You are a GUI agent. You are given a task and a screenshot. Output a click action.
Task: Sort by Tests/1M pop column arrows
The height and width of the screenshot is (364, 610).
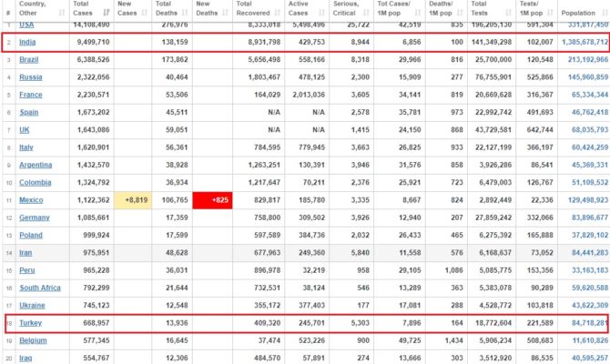(550, 13)
